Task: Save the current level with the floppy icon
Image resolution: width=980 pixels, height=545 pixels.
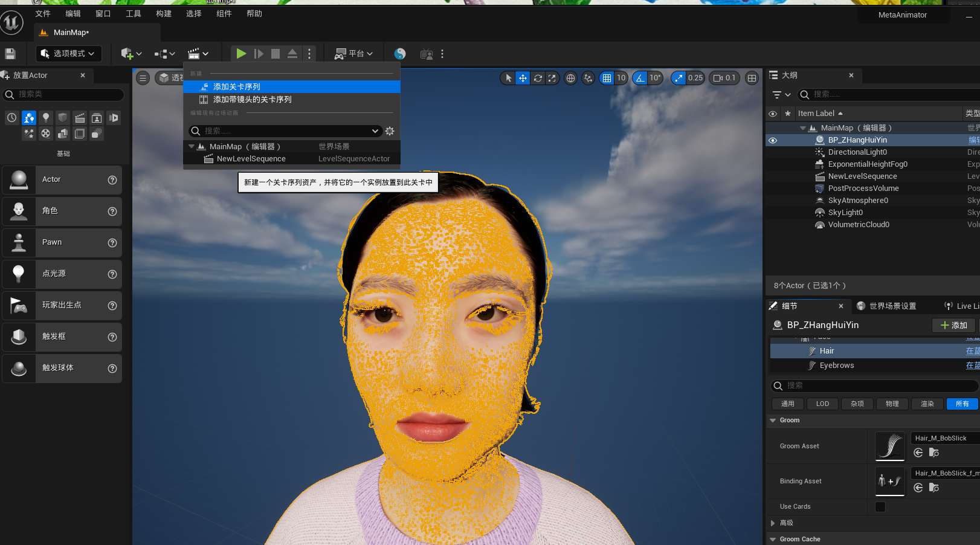Action: click(x=10, y=54)
